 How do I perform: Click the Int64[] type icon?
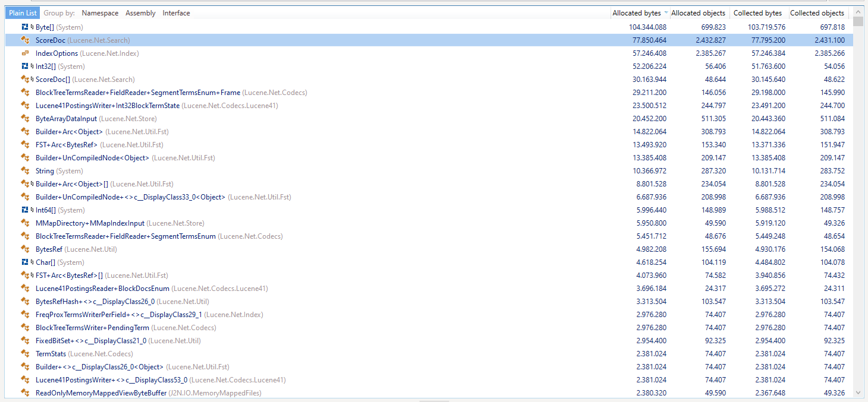coord(25,210)
